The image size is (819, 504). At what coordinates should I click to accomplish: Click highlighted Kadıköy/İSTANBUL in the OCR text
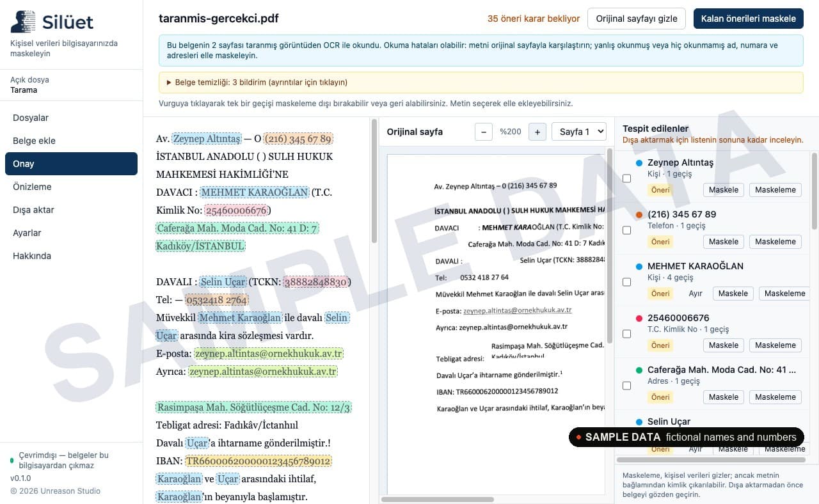point(200,246)
